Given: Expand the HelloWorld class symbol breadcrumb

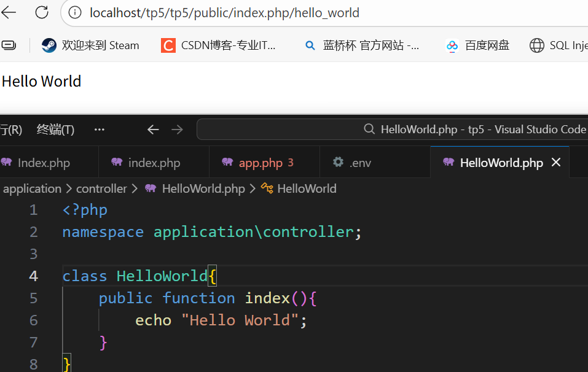Looking at the screenshot, I should (x=299, y=188).
